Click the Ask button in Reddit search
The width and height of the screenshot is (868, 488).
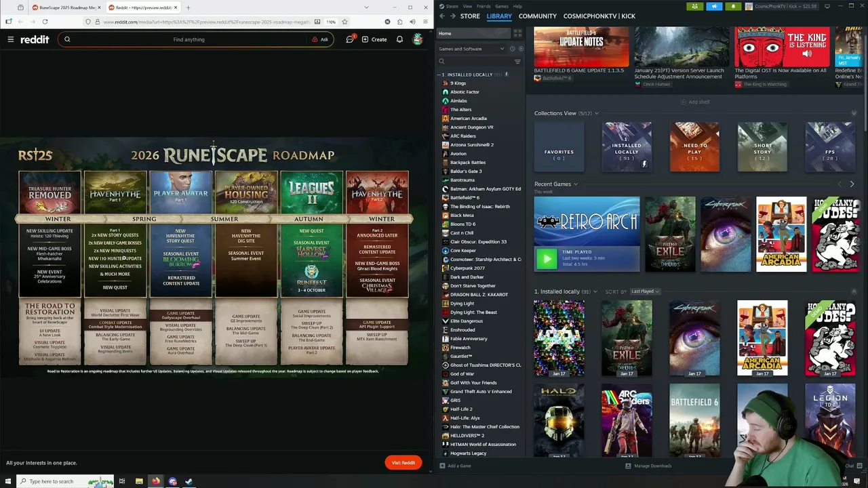tap(320, 39)
